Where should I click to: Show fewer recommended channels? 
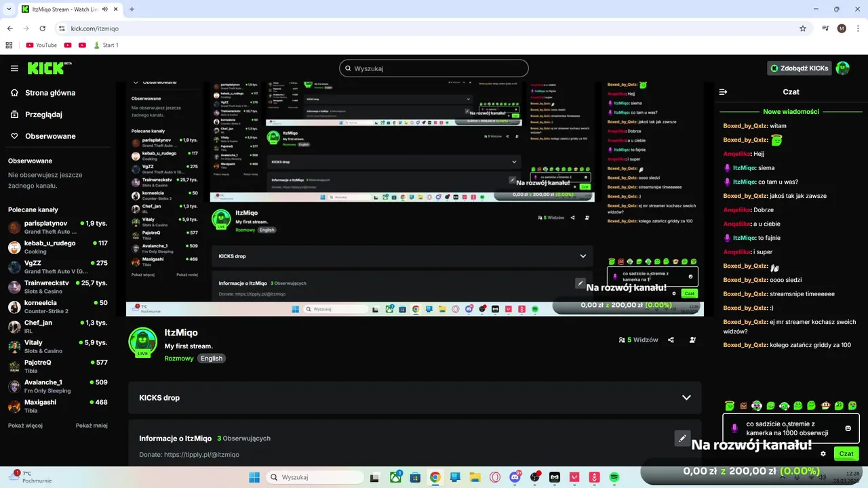(92, 426)
